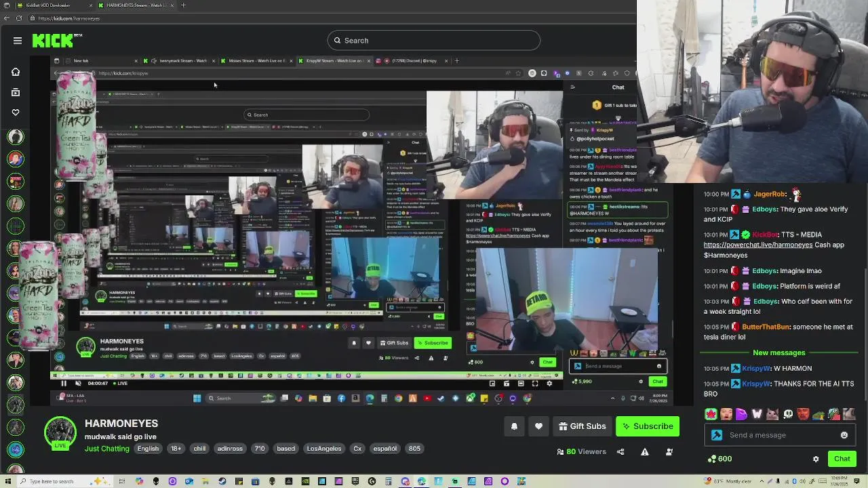Select the LosAngeles tag
The image size is (868, 488).
pos(324,449)
